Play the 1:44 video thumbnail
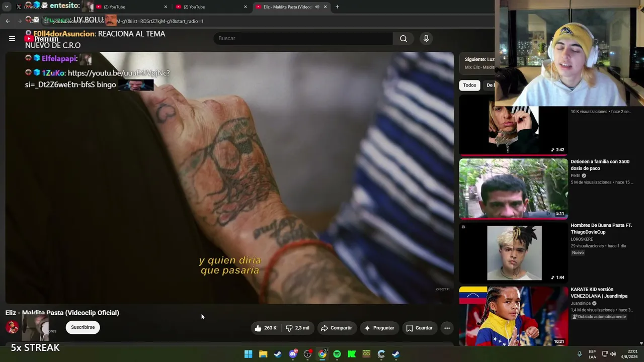 (513, 253)
